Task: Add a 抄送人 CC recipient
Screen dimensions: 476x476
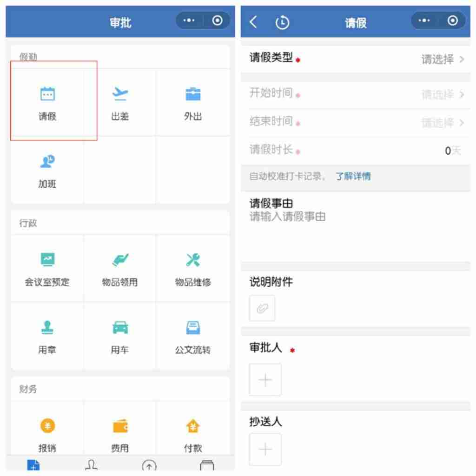Action: [265, 449]
